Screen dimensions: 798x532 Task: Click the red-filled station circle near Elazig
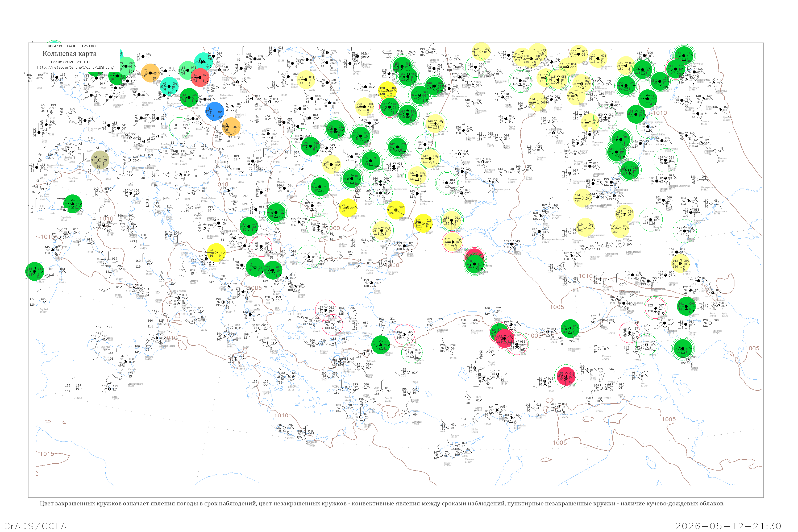(x=566, y=376)
